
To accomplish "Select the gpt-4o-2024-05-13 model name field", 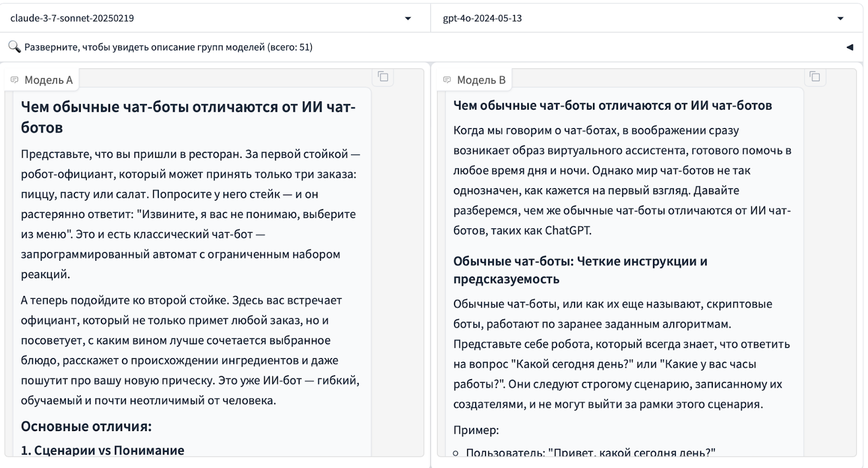I will [482, 18].
